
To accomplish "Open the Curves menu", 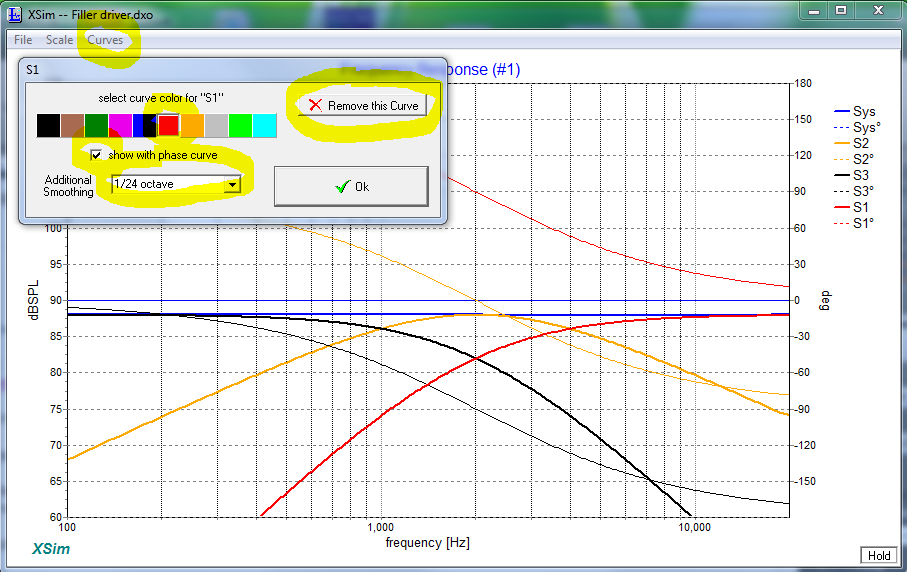I will click(105, 40).
